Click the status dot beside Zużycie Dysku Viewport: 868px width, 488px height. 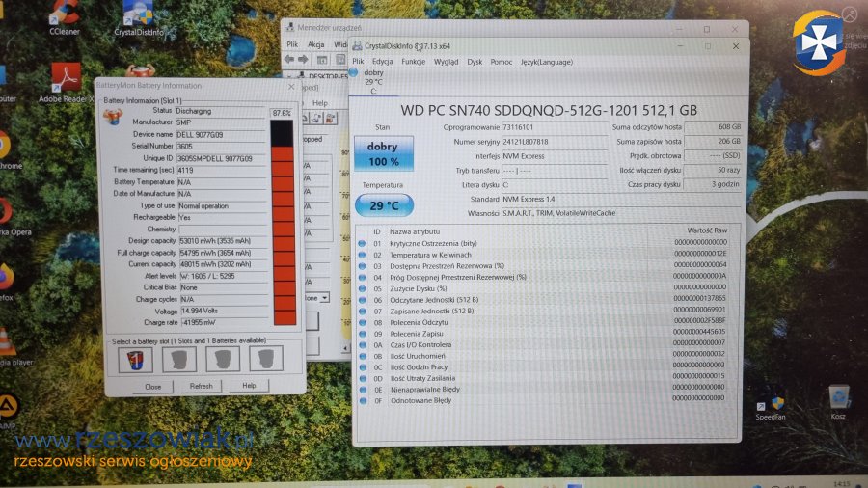coord(362,288)
